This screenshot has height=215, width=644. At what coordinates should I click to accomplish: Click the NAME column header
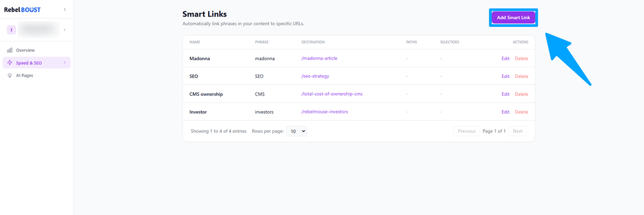pyautogui.click(x=195, y=42)
